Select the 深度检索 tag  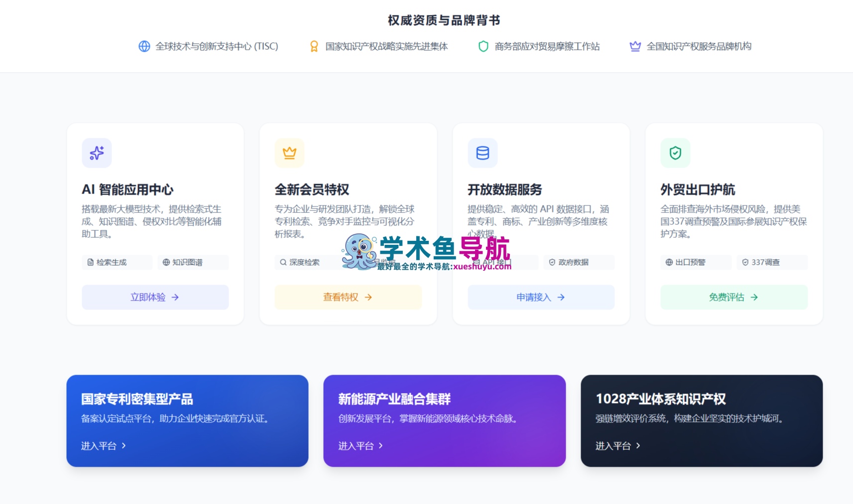click(309, 262)
